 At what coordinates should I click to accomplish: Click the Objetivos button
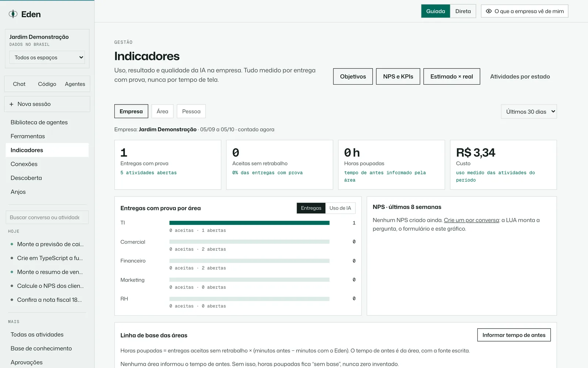click(x=353, y=77)
